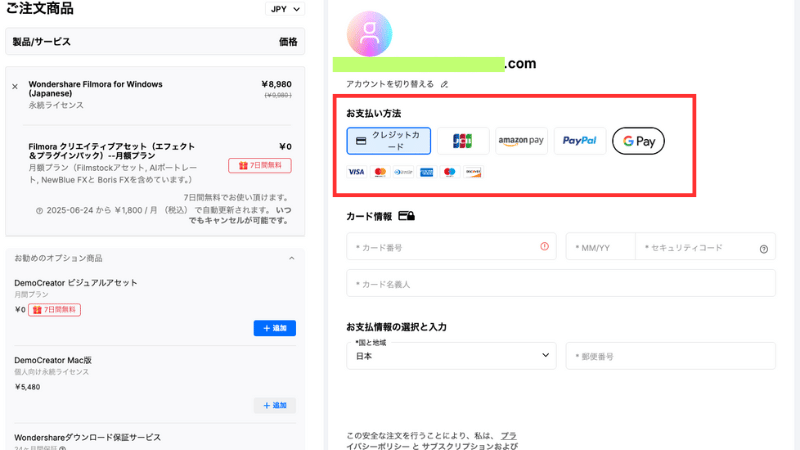800x450 pixels.
Task: Click the red warning icon in card number field
Action: click(x=544, y=246)
